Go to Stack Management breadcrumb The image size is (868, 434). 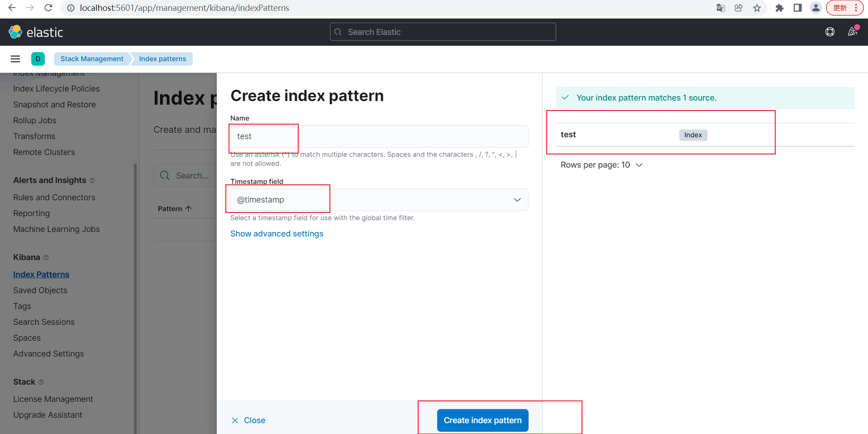point(92,59)
